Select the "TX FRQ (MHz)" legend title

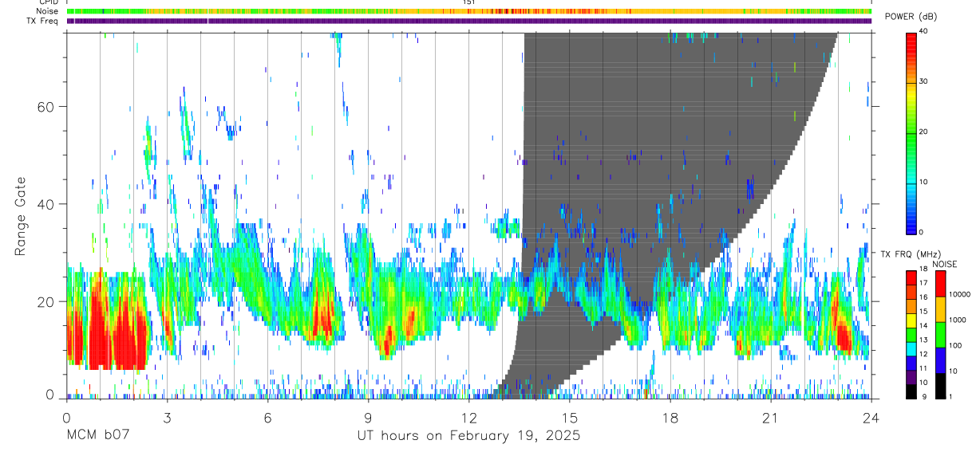tap(909, 254)
